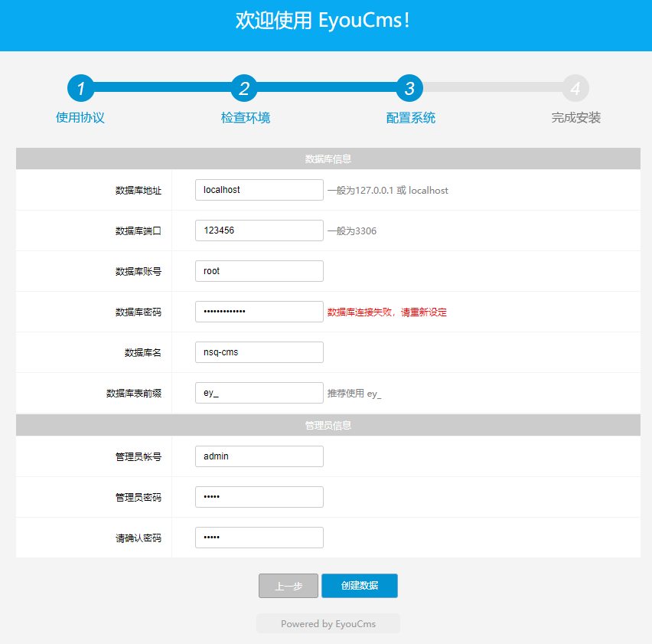The image size is (652, 644).
Task: Click the 数据库表前缀 label
Action: click(133, 393)
